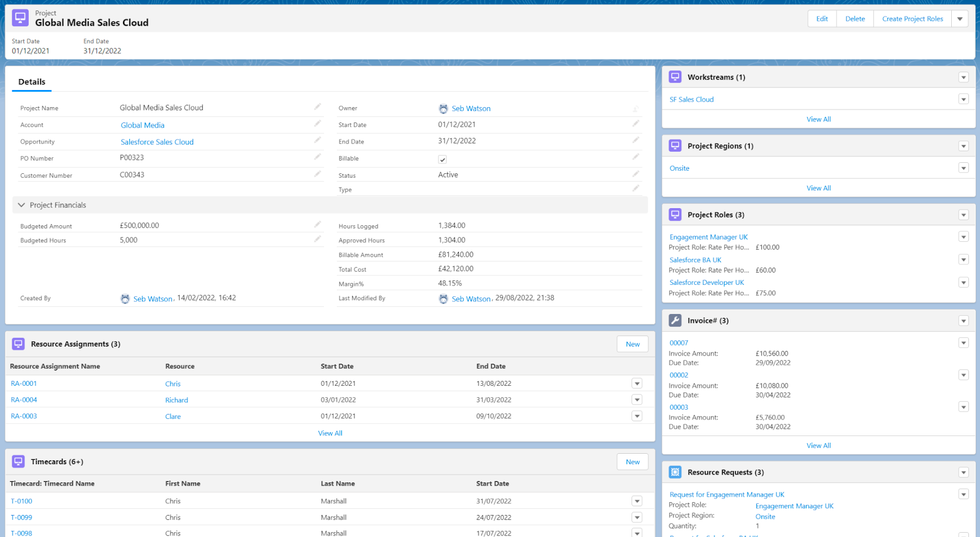Open timecard T-0099
The height and width of the screenshot is (537, 980).
point(21,517)
